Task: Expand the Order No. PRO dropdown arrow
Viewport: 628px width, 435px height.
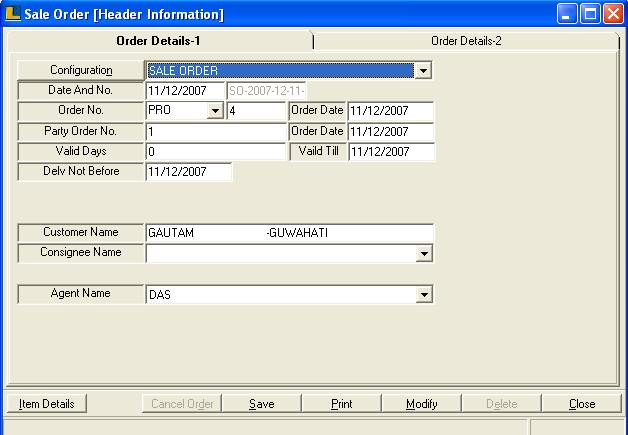Action: point(215,111)
